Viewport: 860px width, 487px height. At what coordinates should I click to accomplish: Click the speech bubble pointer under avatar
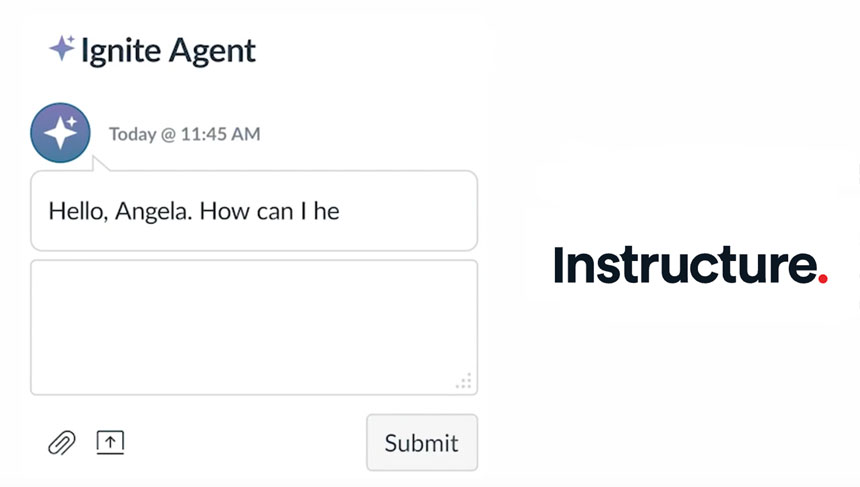coord(100,164)
